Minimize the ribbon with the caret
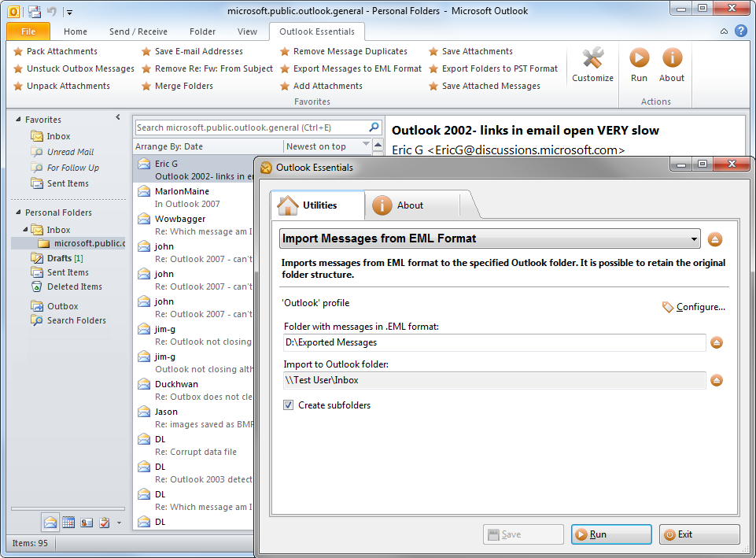 coord(725,31)
